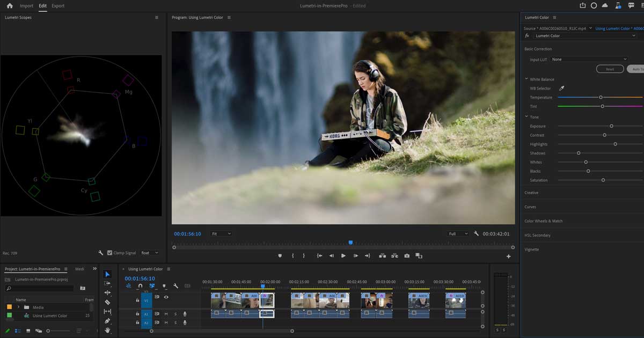Click Export Frame camera icon

[x=407, y=256]
